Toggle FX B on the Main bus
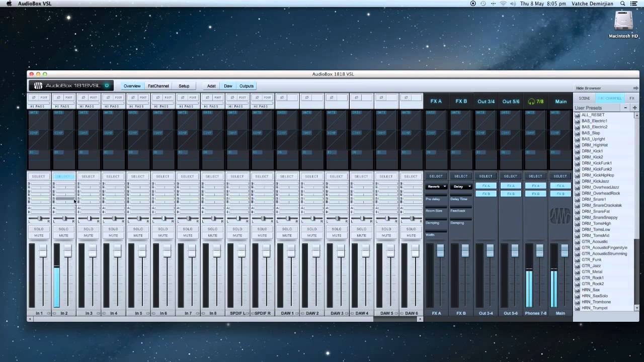 pyautogui.click(x=560, y=194)
